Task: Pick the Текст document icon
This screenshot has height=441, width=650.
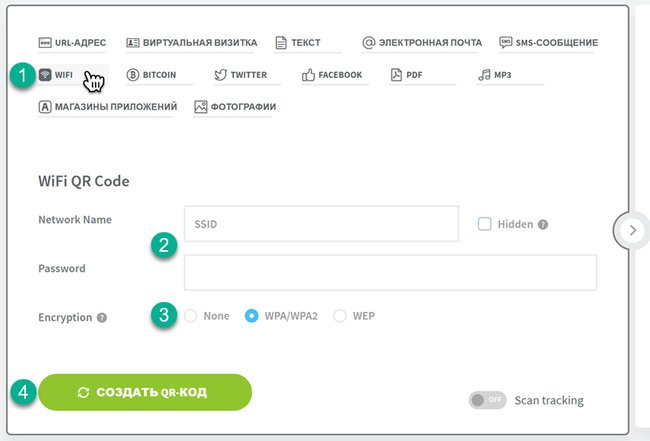Action: point(281,42)
